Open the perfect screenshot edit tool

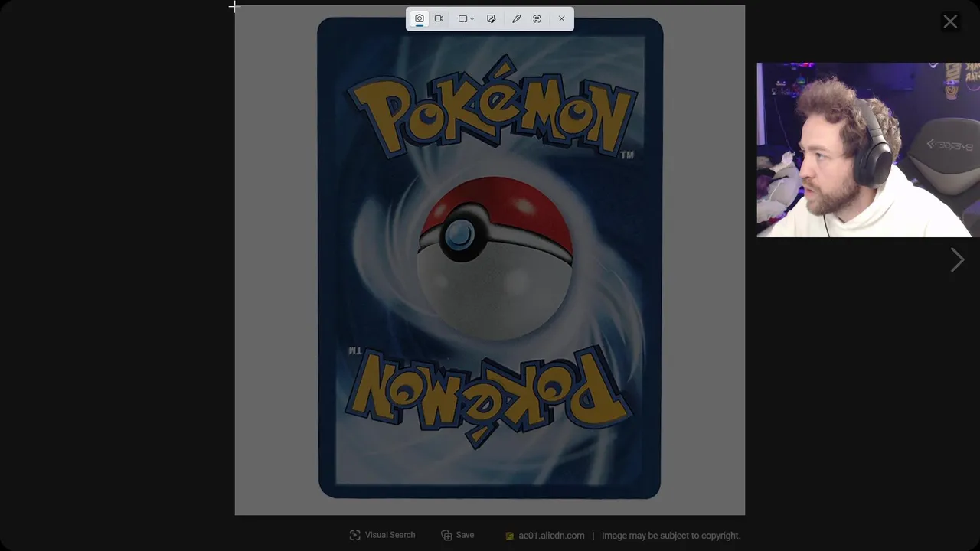click(492, 18)
